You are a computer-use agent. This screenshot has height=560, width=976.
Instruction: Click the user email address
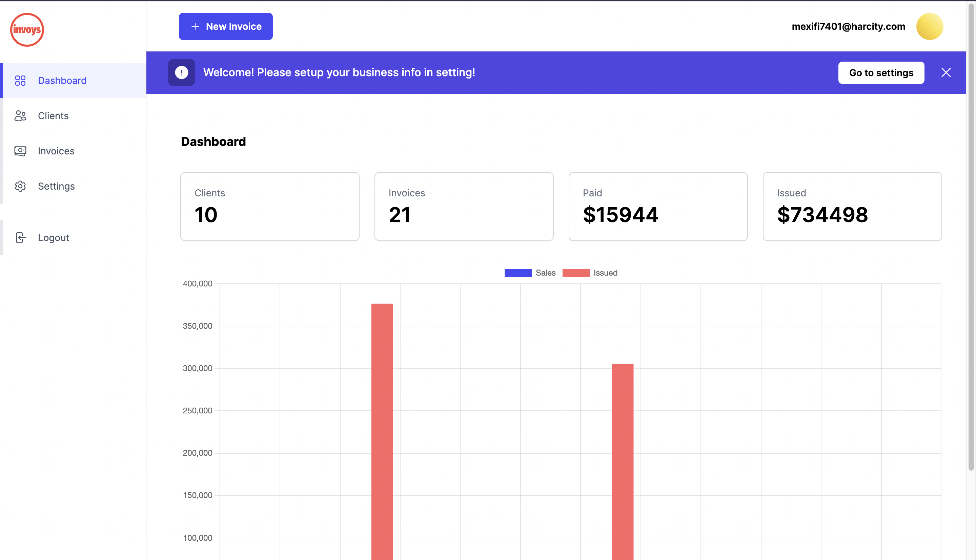pyautogui.click(x=848, y=26)
